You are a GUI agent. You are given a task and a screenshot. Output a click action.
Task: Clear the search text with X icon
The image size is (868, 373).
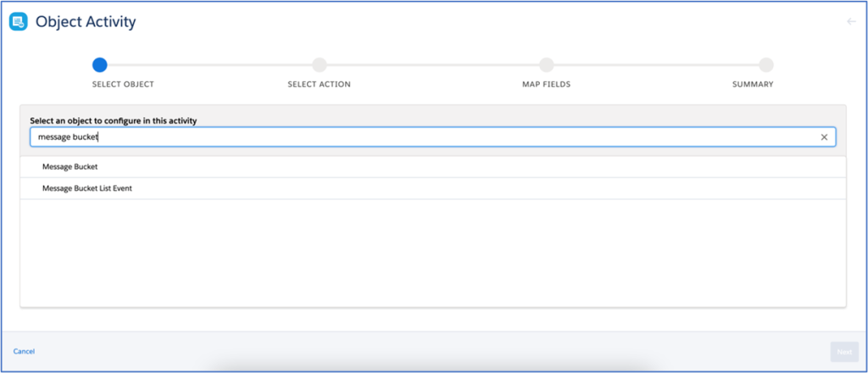pos(824,136)
